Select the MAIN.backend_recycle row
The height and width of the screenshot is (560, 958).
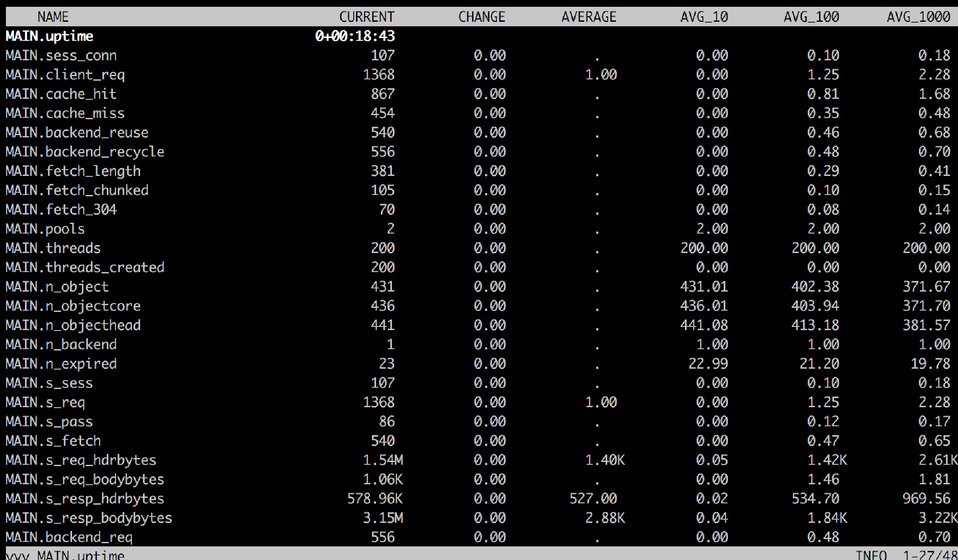pos(479,152)
